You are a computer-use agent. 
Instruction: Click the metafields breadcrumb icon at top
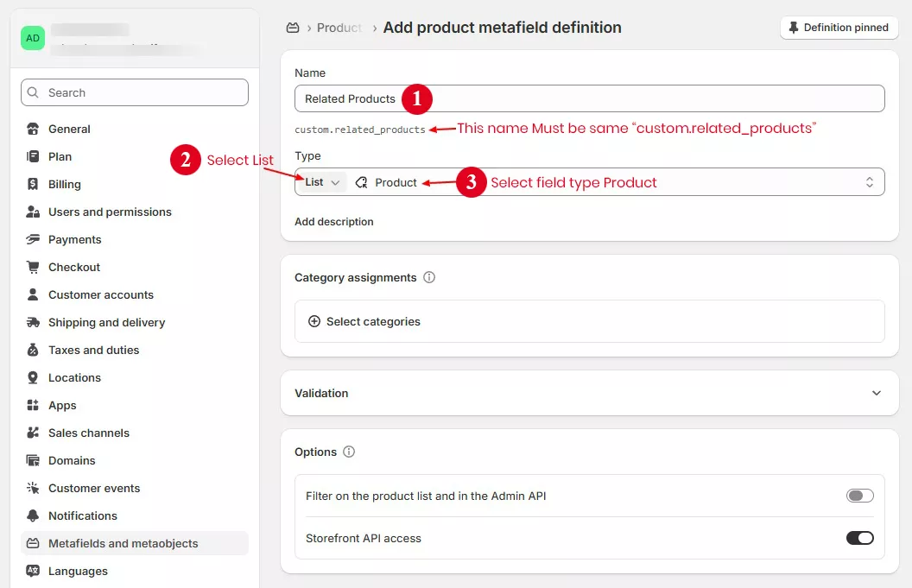(293, 28)
